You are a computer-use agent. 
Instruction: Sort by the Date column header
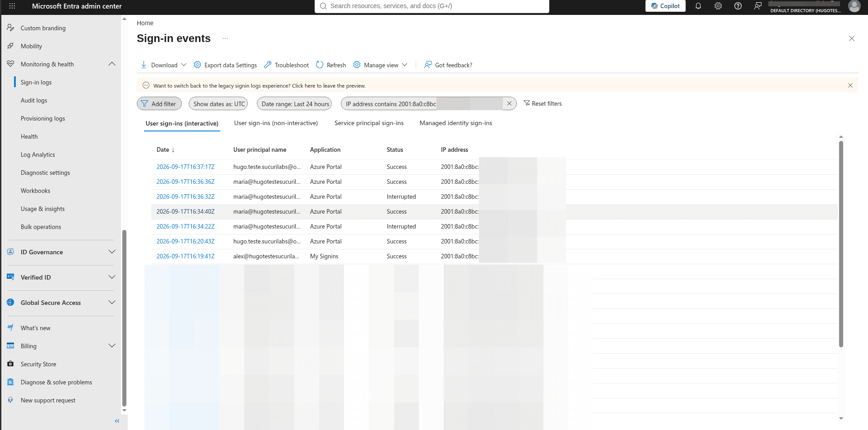click(x=166, y=150)
